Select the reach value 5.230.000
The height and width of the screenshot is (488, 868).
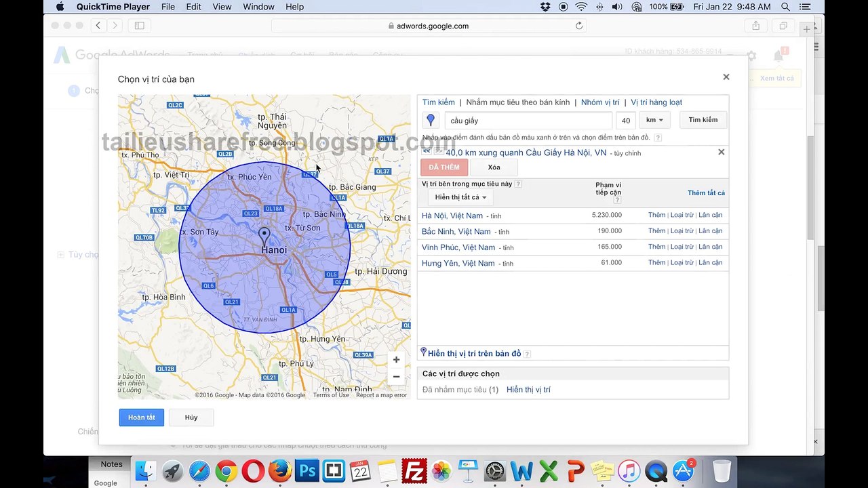pyautogui.click(x=606, y=215)
